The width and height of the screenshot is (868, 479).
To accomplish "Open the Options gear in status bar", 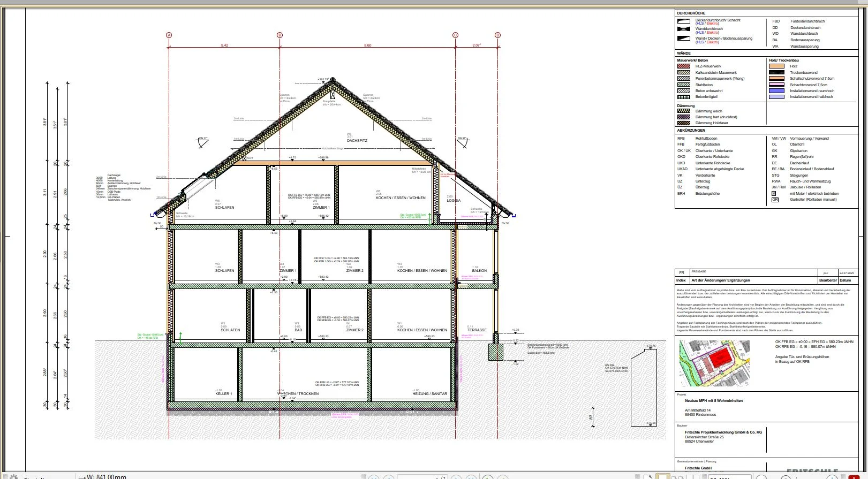I will (13, 477).
